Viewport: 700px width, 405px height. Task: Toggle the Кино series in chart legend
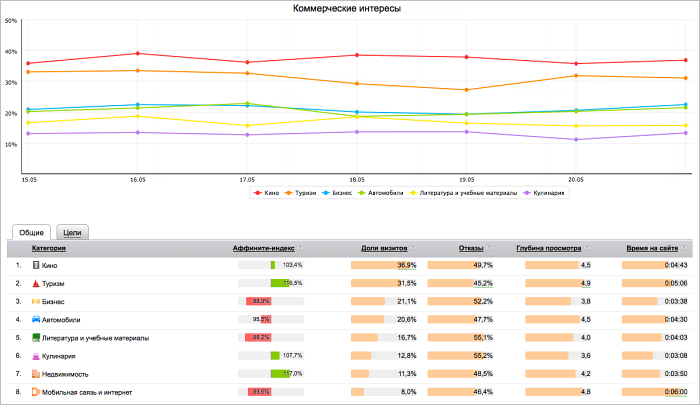(269, 193)
